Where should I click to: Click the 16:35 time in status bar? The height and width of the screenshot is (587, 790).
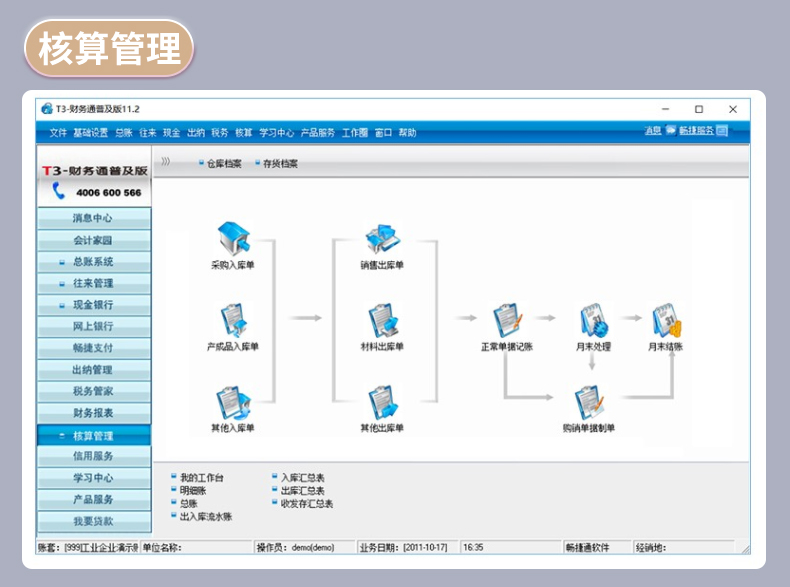pos(510,547)
